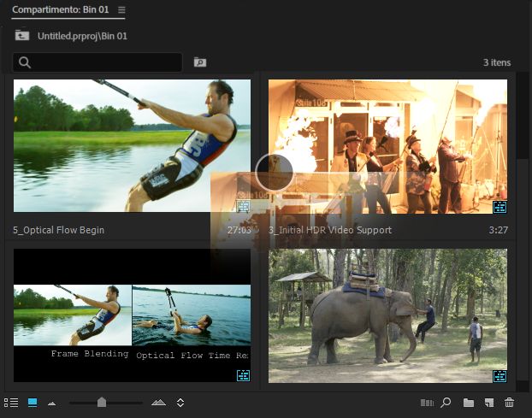Open the sort icons dropdown
The image size is (532, 418).
click(180, 403)
